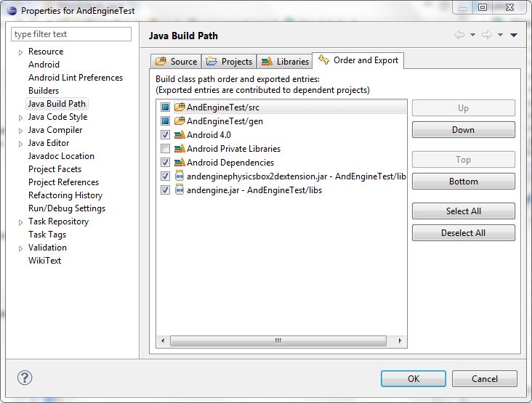Select Builders in the properties tree
The height and width of the screenshot is (403, 532).
click(x=44, y=91)
